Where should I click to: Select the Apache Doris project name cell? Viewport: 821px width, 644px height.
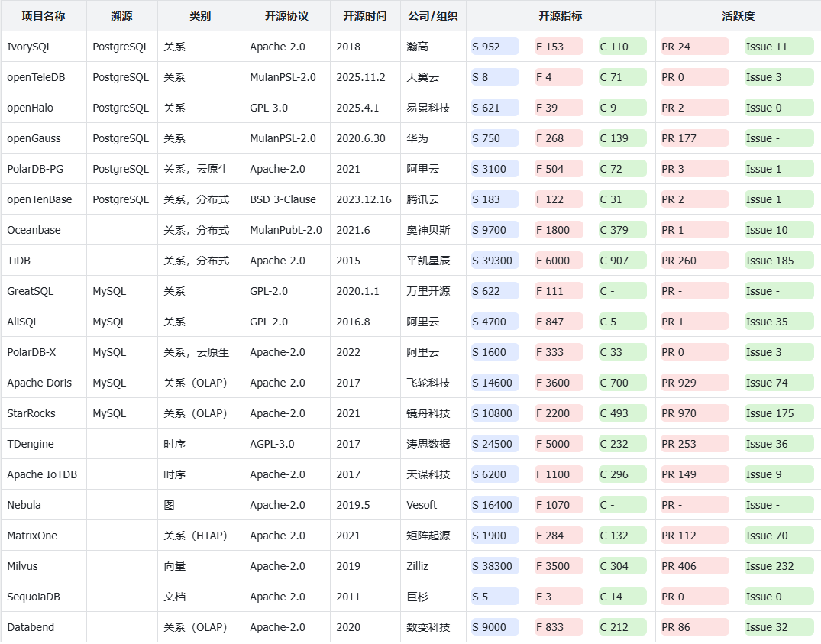(44, 383)
